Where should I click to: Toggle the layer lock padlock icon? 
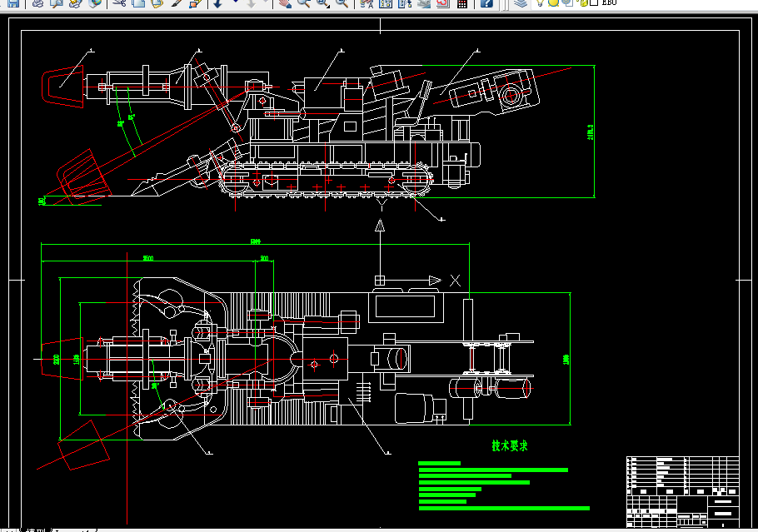[x=583, y=2]
